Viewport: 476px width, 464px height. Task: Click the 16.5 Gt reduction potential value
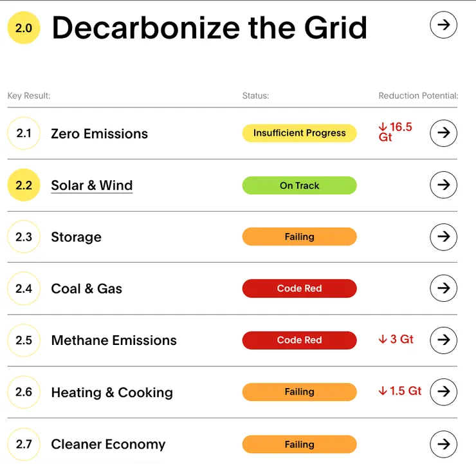coord(395,131)
